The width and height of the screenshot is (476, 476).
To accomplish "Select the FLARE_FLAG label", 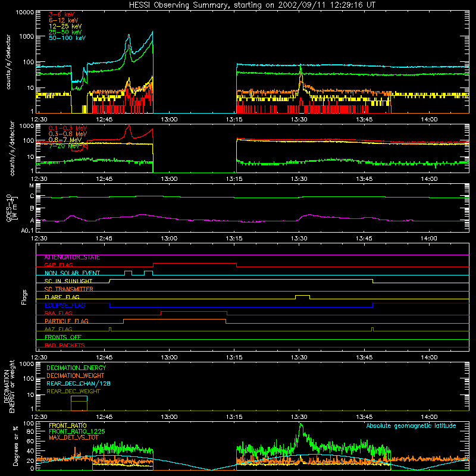I will tap(62, 297).
